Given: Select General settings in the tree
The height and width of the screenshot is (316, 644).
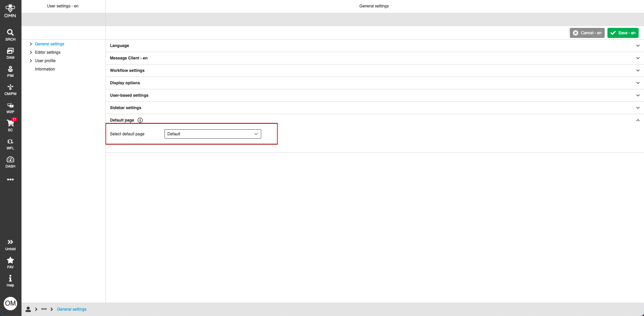Looking at the screenshot, I should point(49,44).
